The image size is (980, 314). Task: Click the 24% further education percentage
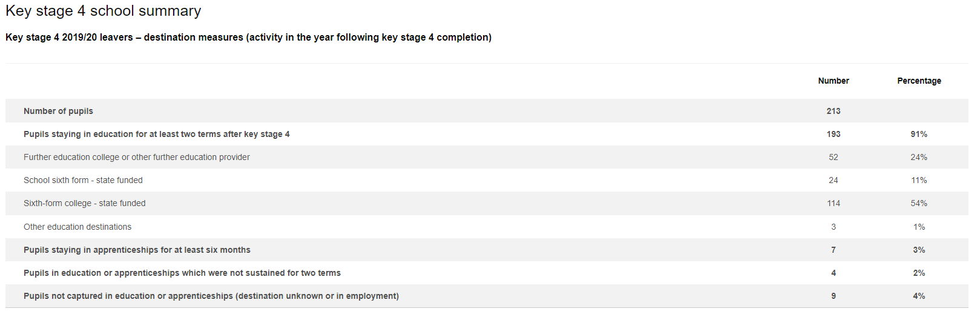[919, 157]
